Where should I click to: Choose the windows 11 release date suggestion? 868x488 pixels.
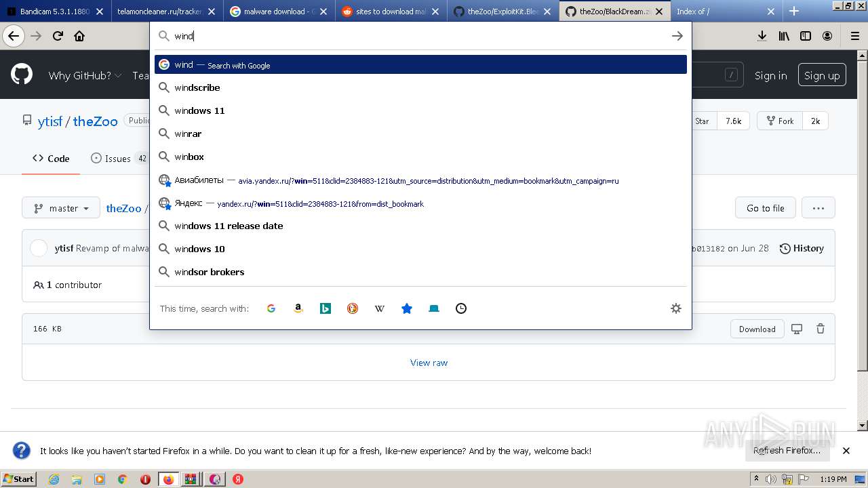coord(420,226)
